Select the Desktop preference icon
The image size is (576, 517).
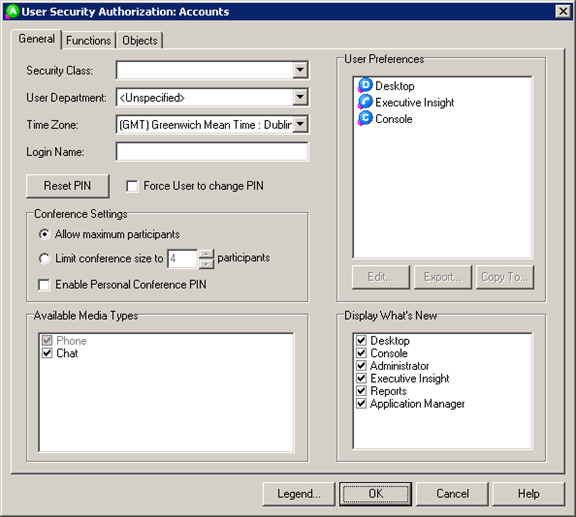pyautogui.click(x=365, y=86)
